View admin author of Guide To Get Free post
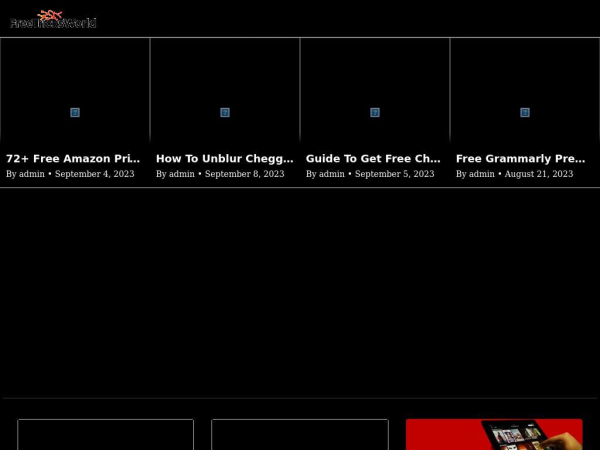600x450 pixels. 332,174
